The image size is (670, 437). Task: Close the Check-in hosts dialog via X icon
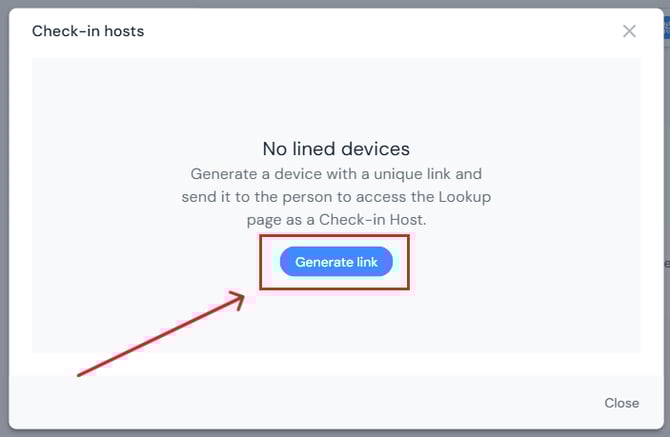pos(629,31)
